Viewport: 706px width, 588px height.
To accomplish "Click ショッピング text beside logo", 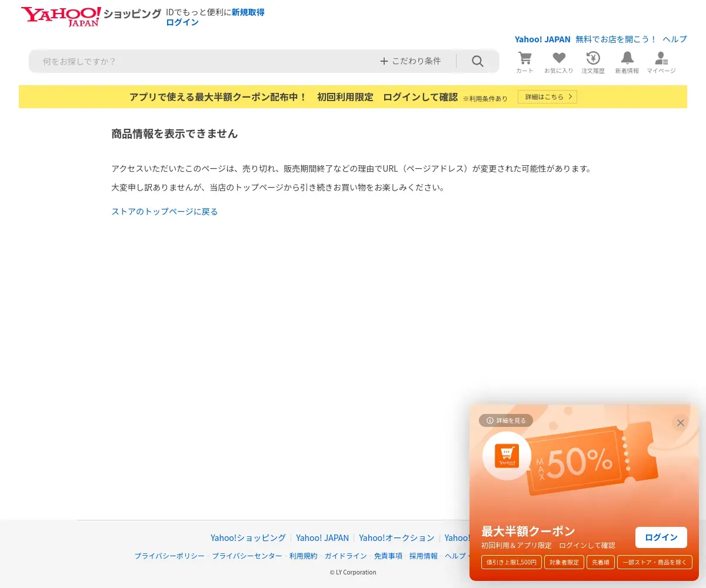I will pos(132,14).
